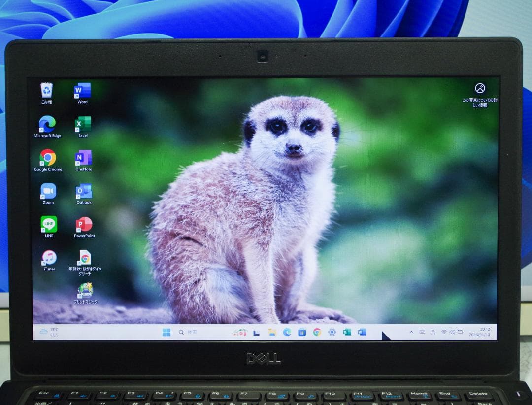Open the ごみ箱 (Recycle Bin) on the desktop
The height and width of the screenshot is (405, 532).
47,89
